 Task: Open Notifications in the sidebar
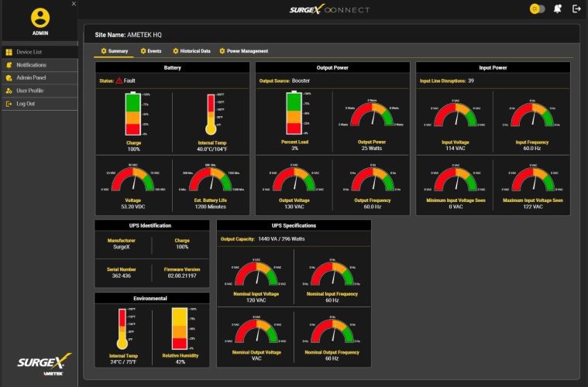point(40,65)
